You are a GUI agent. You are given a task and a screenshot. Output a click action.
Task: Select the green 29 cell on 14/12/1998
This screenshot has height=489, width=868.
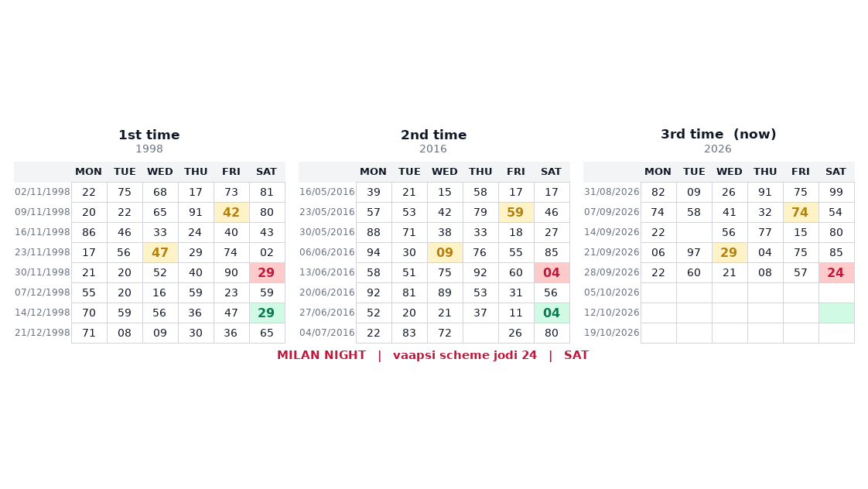pyautogui.click(x=267, y=313)
